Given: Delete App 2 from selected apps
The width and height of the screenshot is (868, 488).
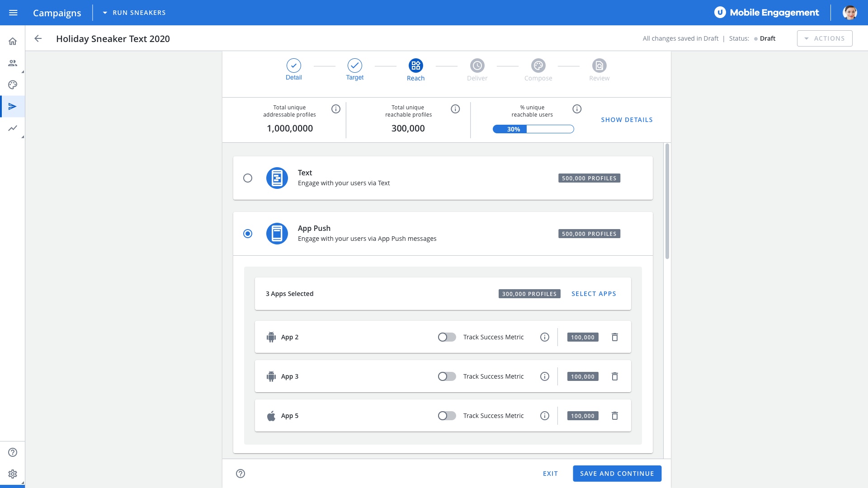Looking at the screenshot, I should point(615,337).
